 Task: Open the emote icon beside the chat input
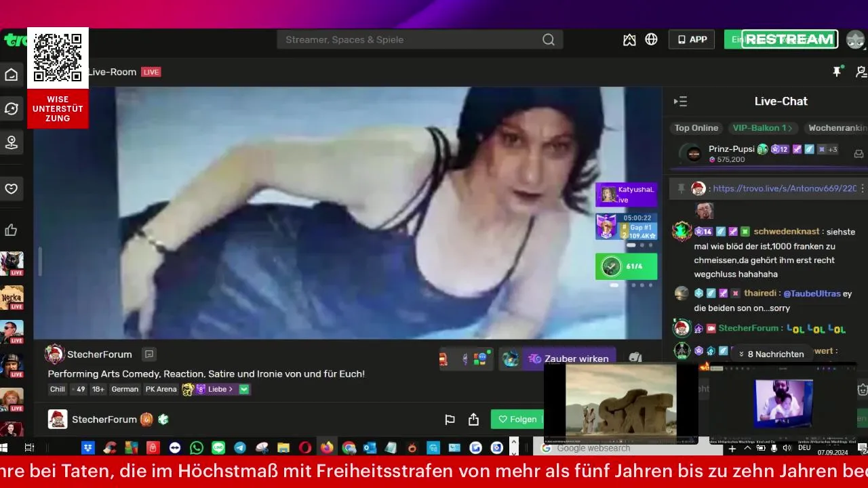tap(862, 389)
